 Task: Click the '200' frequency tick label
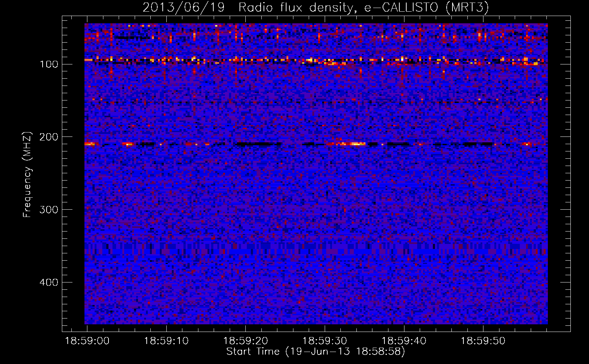(49, 137)
